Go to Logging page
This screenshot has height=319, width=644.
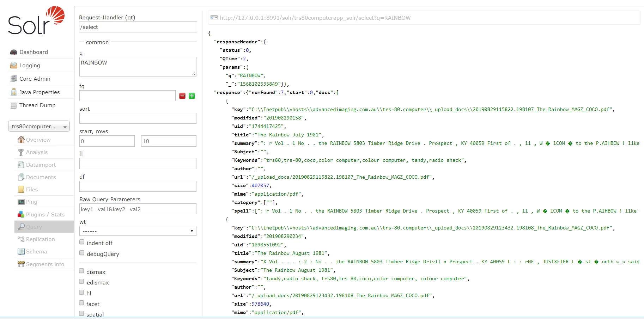[x=30, y=66]
